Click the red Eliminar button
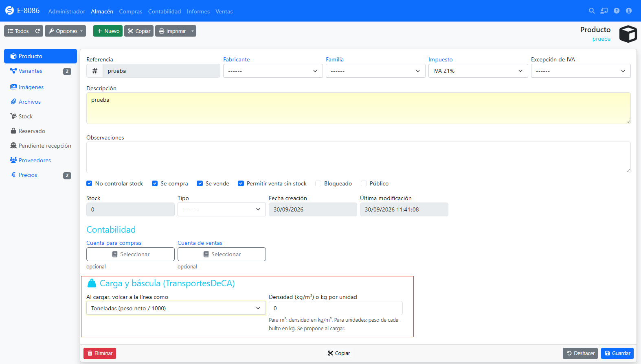 click(100, 353)
